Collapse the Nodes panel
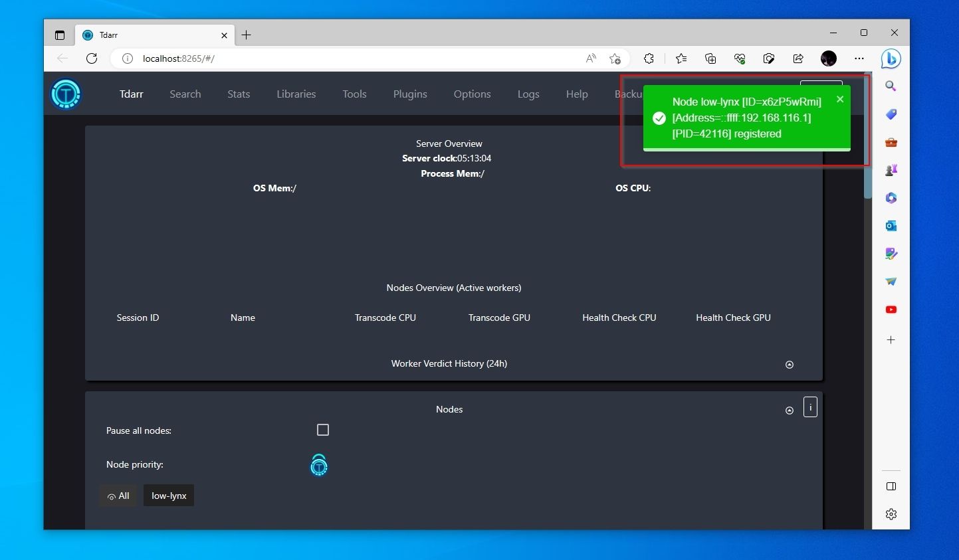Viewport: 959px width, 560px height. (790, 410)
